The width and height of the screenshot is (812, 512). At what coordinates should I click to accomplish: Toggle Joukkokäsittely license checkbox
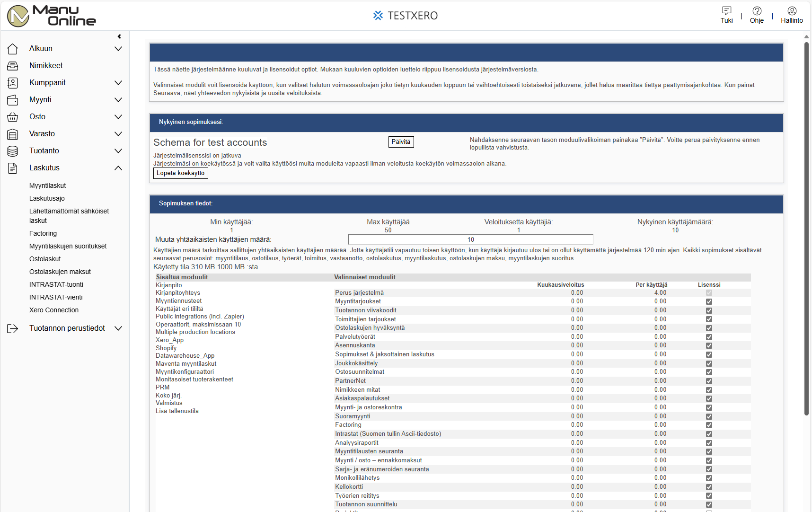(709, 363)
